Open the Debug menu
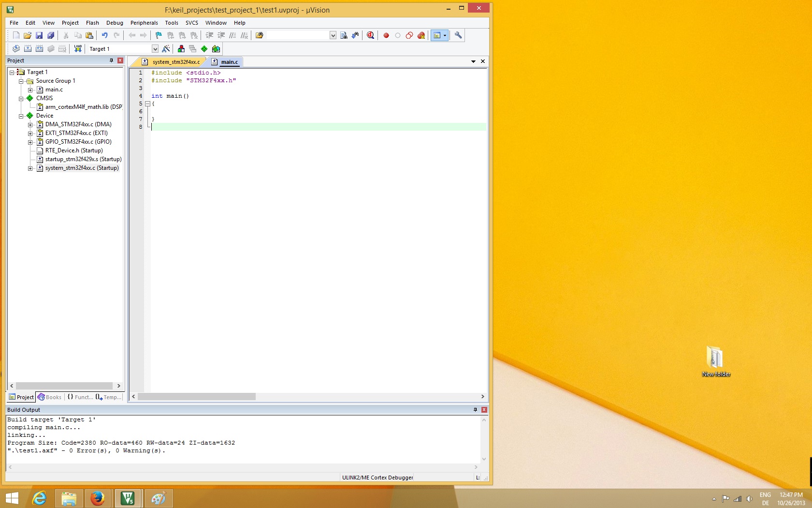 click(115, 23)
